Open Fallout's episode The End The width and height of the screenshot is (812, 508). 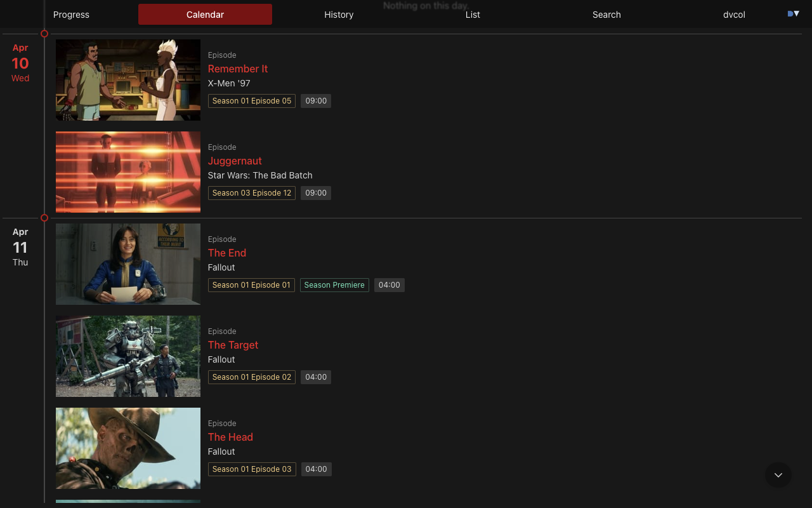tap(226, 253)
